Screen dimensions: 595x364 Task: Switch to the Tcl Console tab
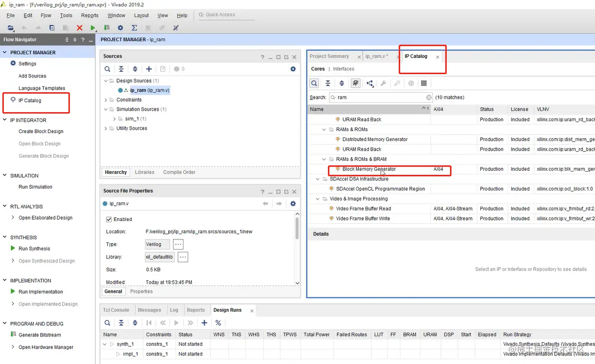116,310
